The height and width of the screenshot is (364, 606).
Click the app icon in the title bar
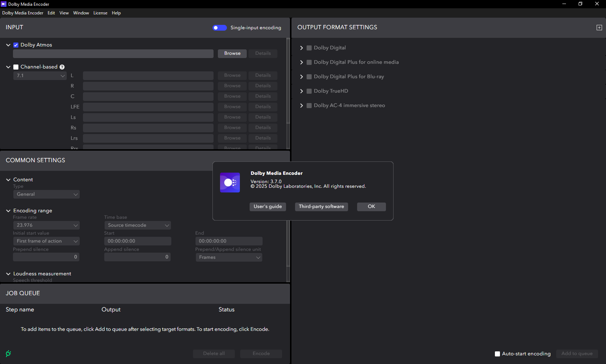(4, 4)
